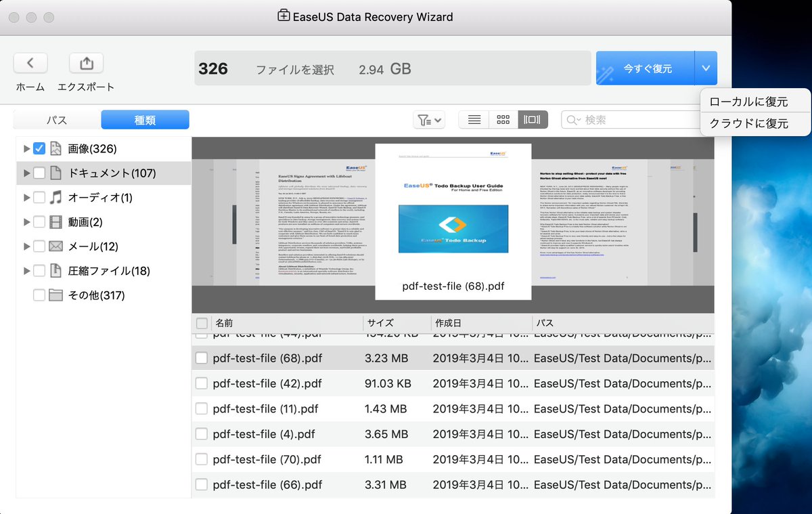Check the メール(12) checkbox
The height and width of the screenshot is (514, 812).
(x=39, y=246)
